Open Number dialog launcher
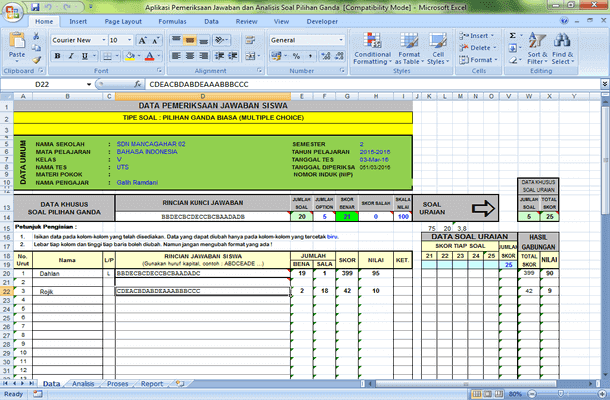The height and width of the screenshot is (400, 610). point(342,70)
